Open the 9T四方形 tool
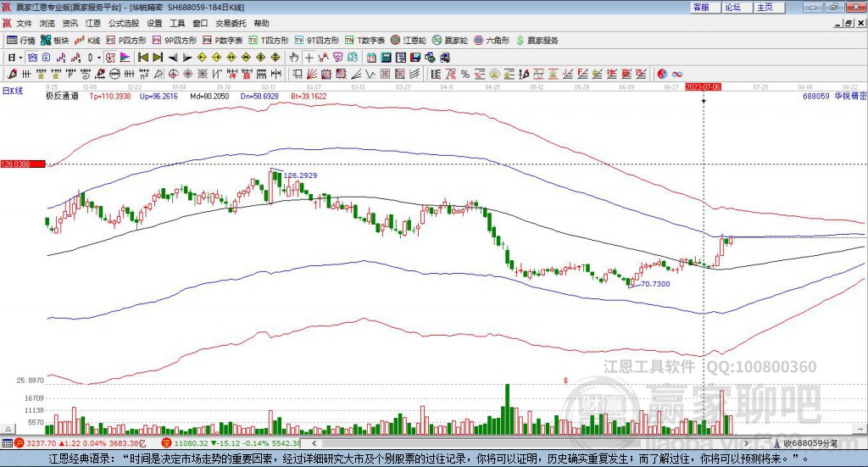Viewport: 868px width, 467px height. tap(317, 41)
